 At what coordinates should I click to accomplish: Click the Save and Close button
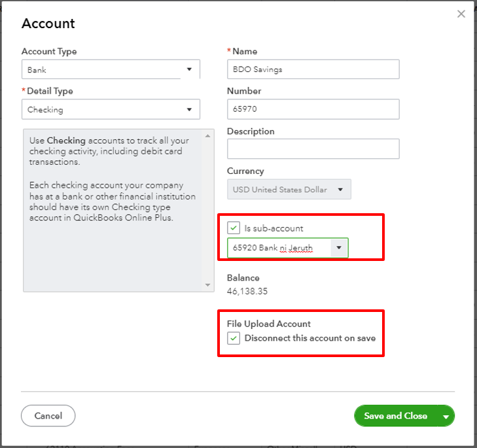[x=396, y=416]
